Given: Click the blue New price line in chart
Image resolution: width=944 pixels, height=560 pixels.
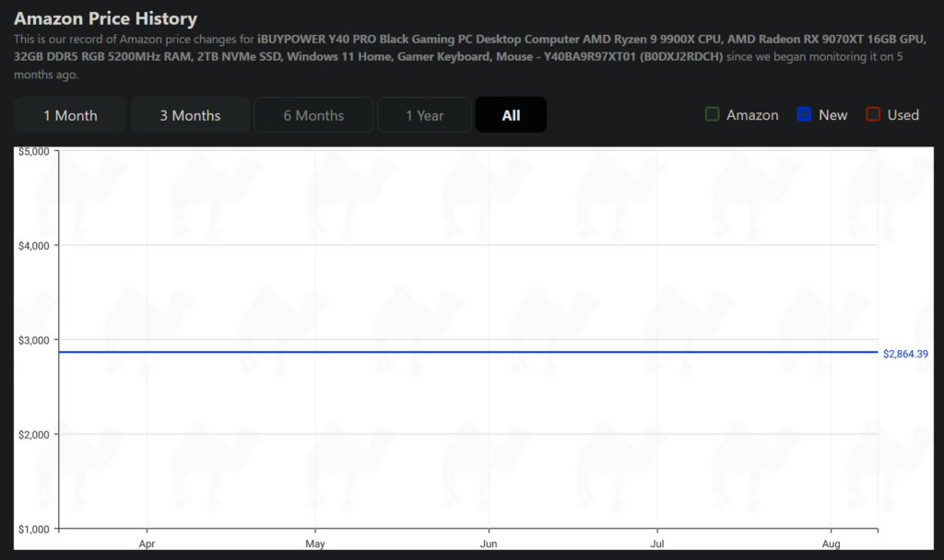Looking at the screenshot, I should coord(468,352).
